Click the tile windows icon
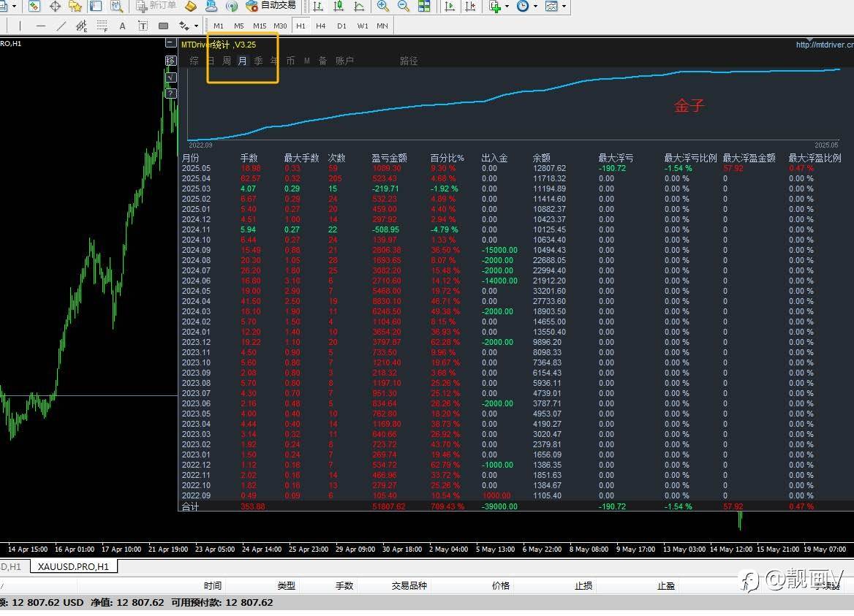 coord(424,6)
